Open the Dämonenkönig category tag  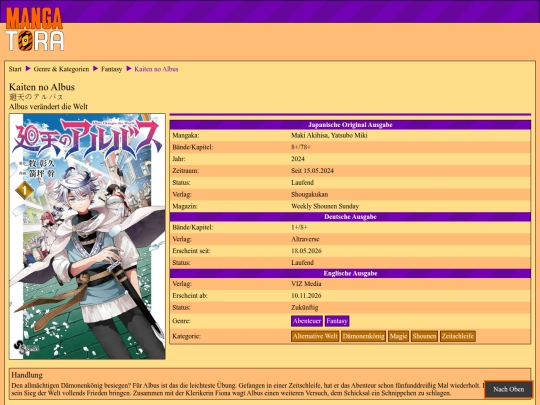(x=364, y=336)
